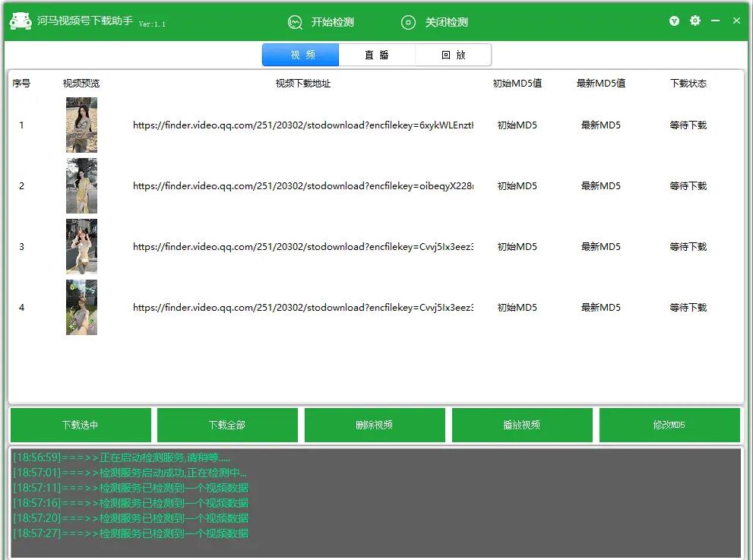
Task: Click 最新MD5 cell in row 4
Action: pos(601,308)
